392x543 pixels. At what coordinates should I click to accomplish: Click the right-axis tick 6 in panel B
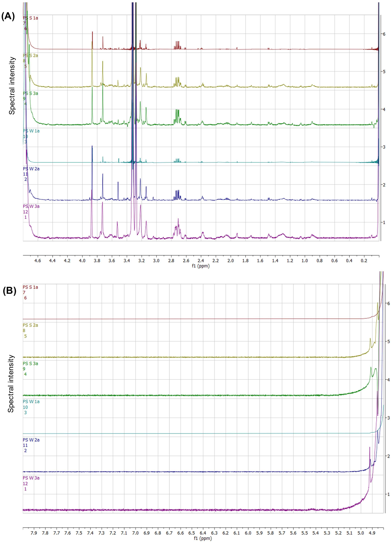point(388,304)
